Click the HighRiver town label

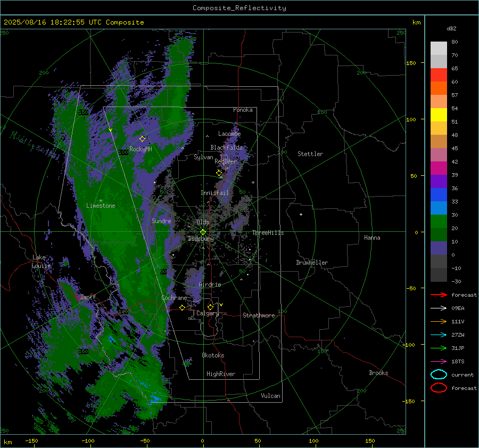pos(221,374)
